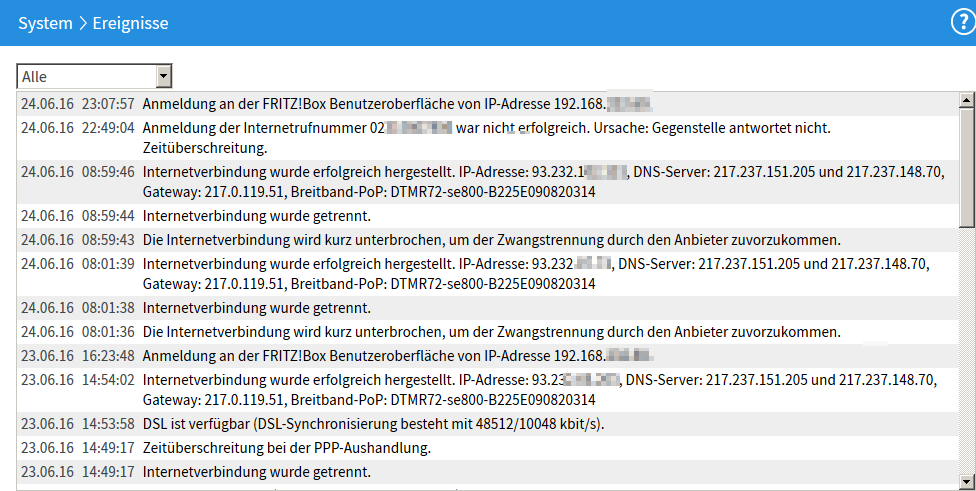This screenshot has height=491, width=976.
Task: Go to 'System' in the breadcrumb
Action: click(x=45, y=22)
